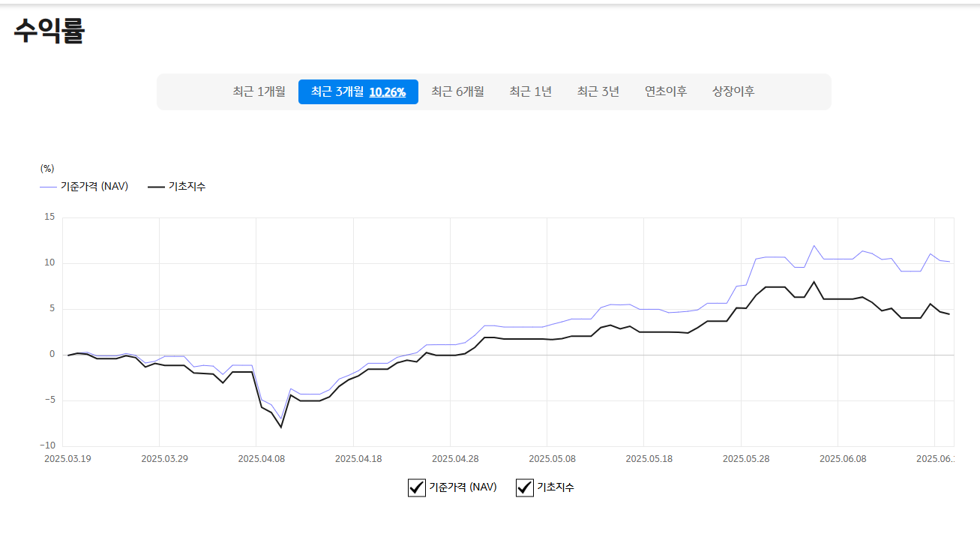980x534 pixels.
Task: Click the 2025.03.19 axis date label
Action: tap(67, 459)
